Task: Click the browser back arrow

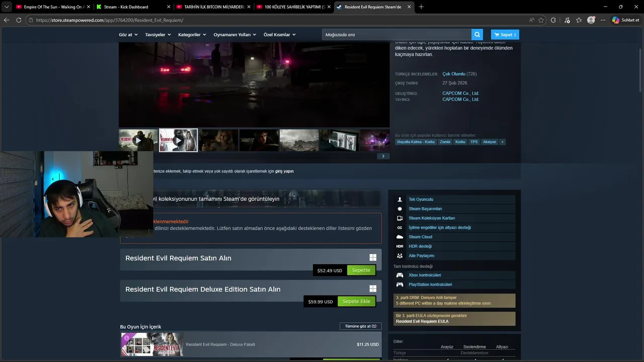Action: 7,20
